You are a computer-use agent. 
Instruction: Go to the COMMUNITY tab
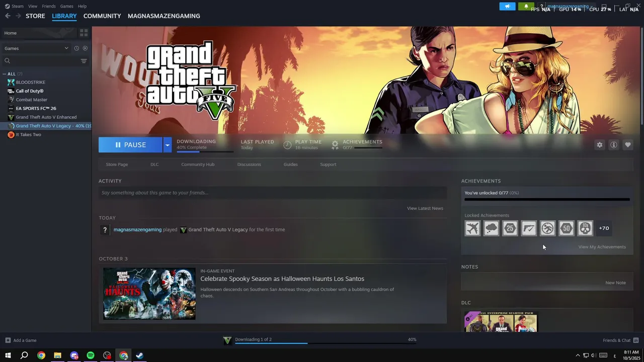point(102,16)
